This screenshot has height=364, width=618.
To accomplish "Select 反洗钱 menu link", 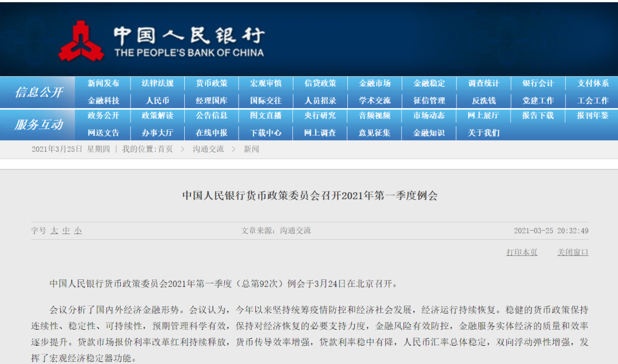I will pos(484,101).
